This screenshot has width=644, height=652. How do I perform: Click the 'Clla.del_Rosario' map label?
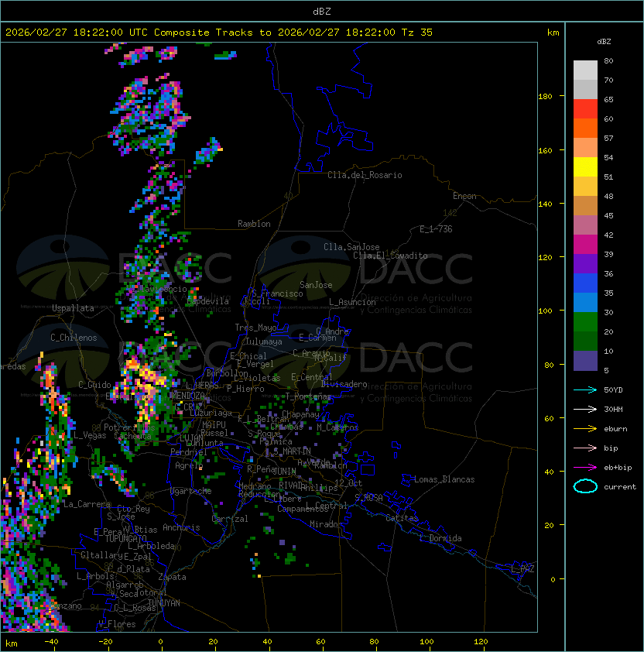(x=365, y=175)
